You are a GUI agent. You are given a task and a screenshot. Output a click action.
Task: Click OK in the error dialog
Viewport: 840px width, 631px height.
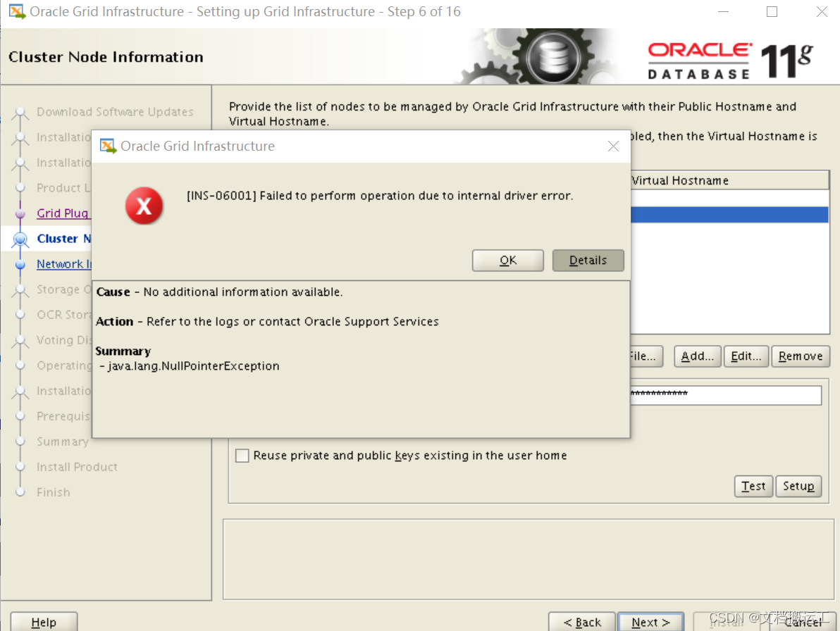click(507, 260)
